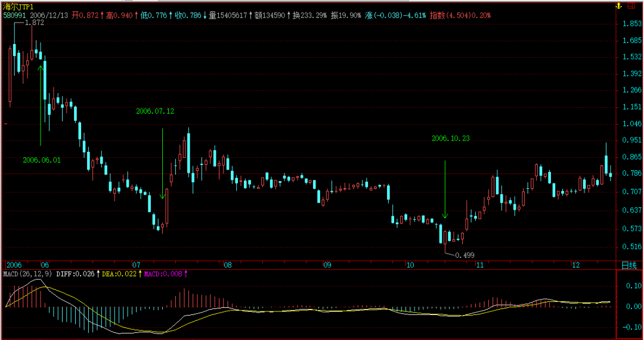This screenshot has width=644, height=340.
Task: Click the yellow anchor icon
Action: click(x=617, y=7)
